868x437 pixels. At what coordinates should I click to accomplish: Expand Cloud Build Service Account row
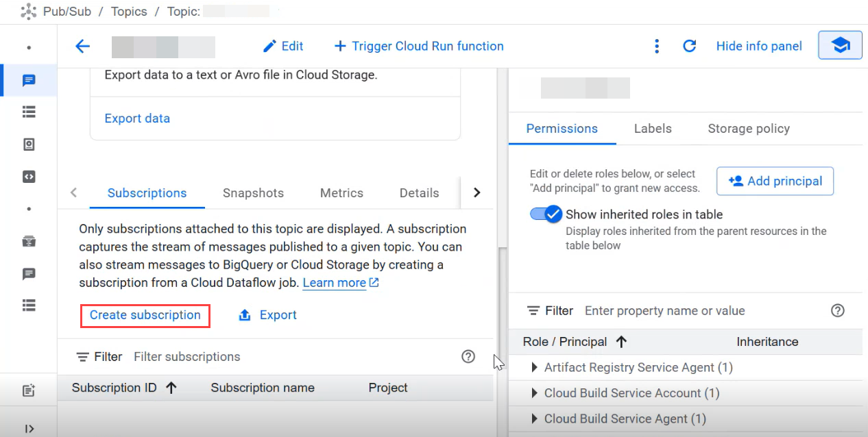(x=535, y=393)
